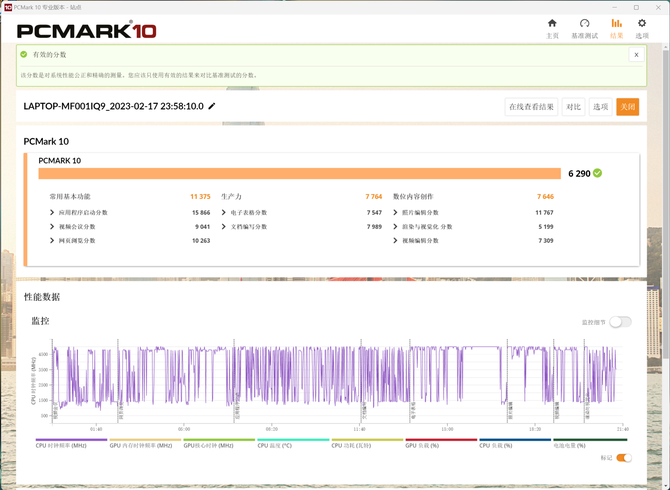This screenshot has height=490, width=670.
Task: Click the 5 199 rendering score
Action: pos(546,226)
